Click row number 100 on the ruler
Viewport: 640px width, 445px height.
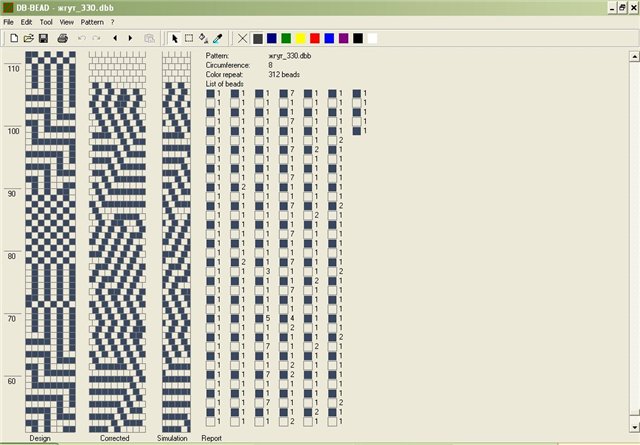(13, 131)
